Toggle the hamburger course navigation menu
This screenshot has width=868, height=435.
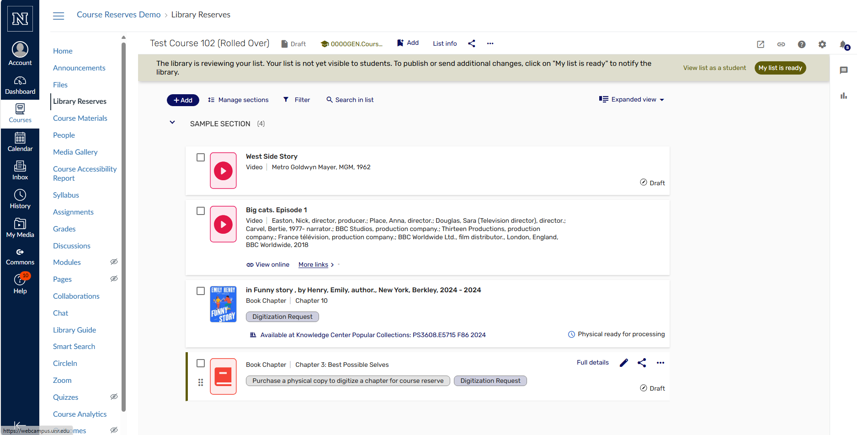pyautogui.click(x=59, y=16)
